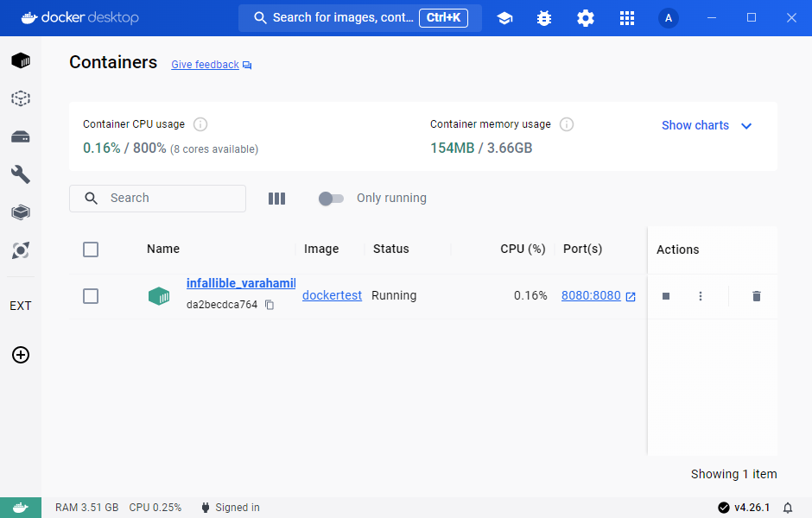
Task: Show info for Container memory usage
Action: 567,124
